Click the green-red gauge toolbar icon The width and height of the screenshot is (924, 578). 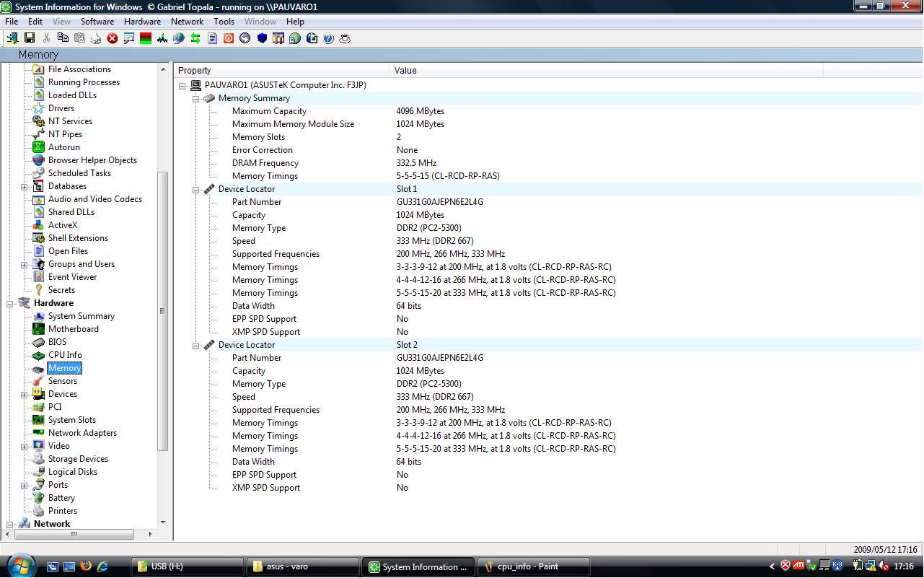click(x=146, y=38)
